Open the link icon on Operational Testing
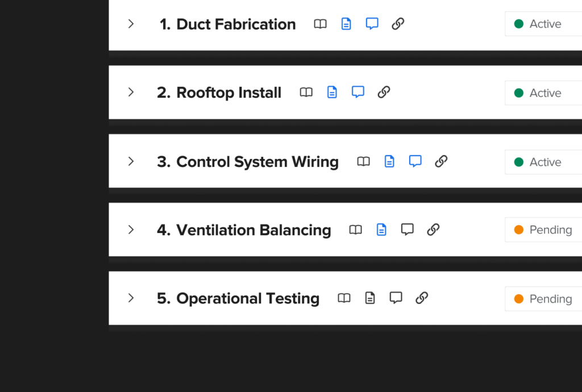This screenshot has height=392, width=582. [x=422, y=298]
